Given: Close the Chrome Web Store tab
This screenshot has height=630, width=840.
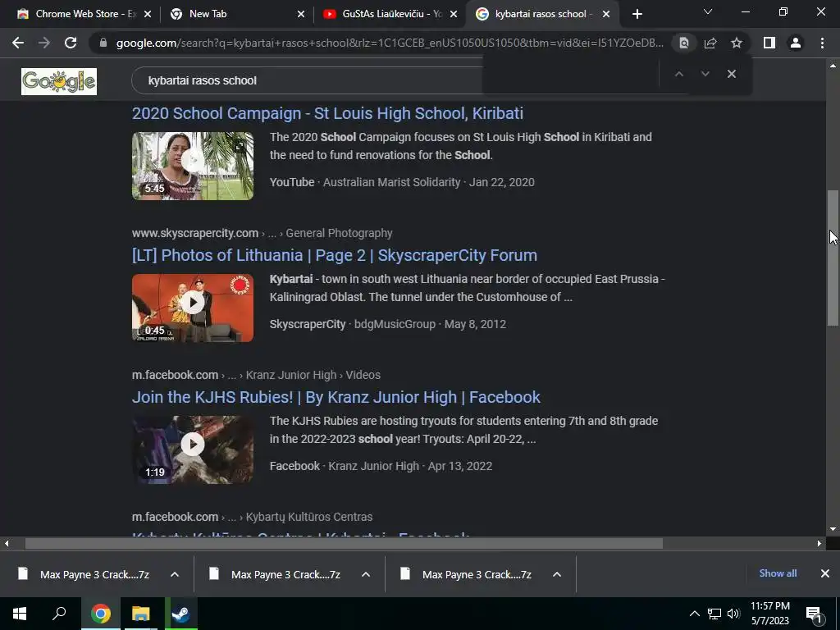Looking at the screenshot, I should [x=148, y=14].
